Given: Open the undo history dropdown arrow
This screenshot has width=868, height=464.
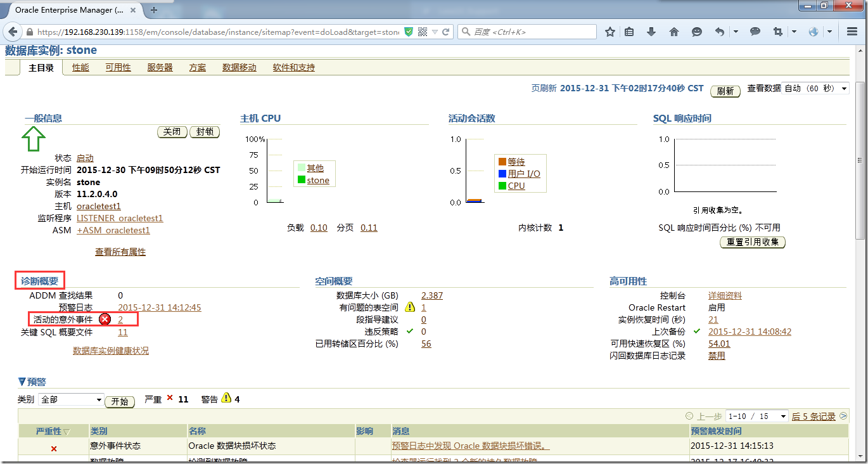Looking at the screenshot, I should click(x=736, y=32).
